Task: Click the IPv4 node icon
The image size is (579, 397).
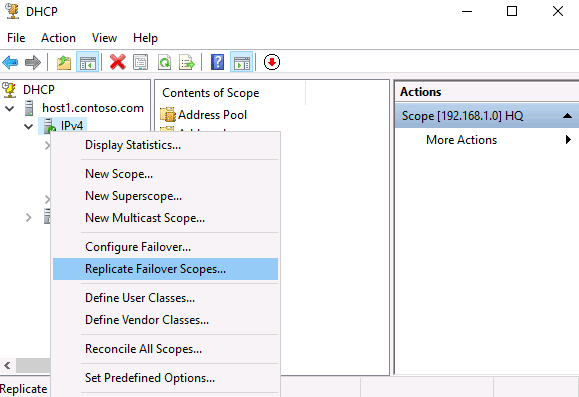Action: click(49, 126)
